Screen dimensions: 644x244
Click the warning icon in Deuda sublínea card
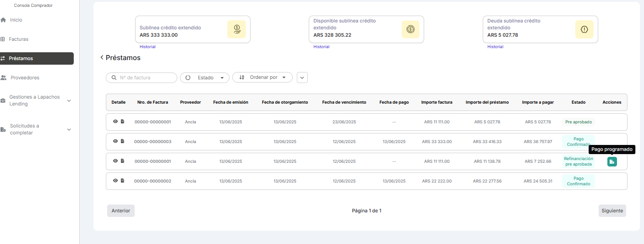(x=584, y=29)
